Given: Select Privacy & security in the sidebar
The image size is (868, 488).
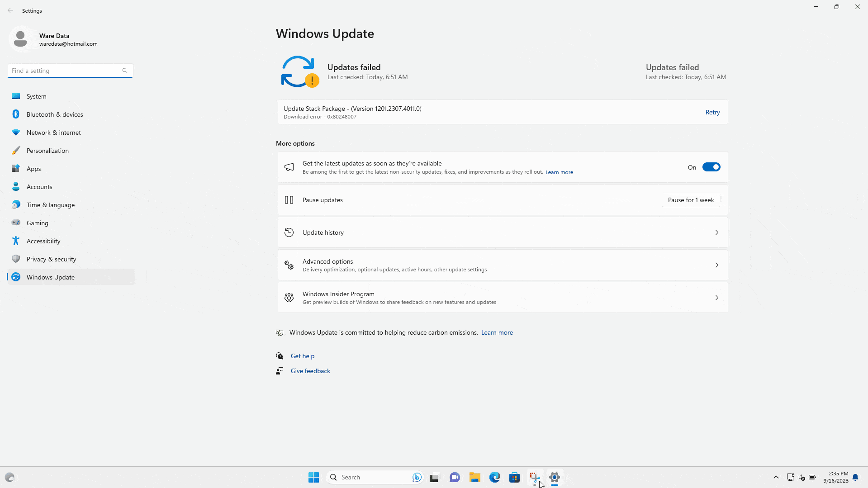Looking at the screenshot, I should 71,259.
